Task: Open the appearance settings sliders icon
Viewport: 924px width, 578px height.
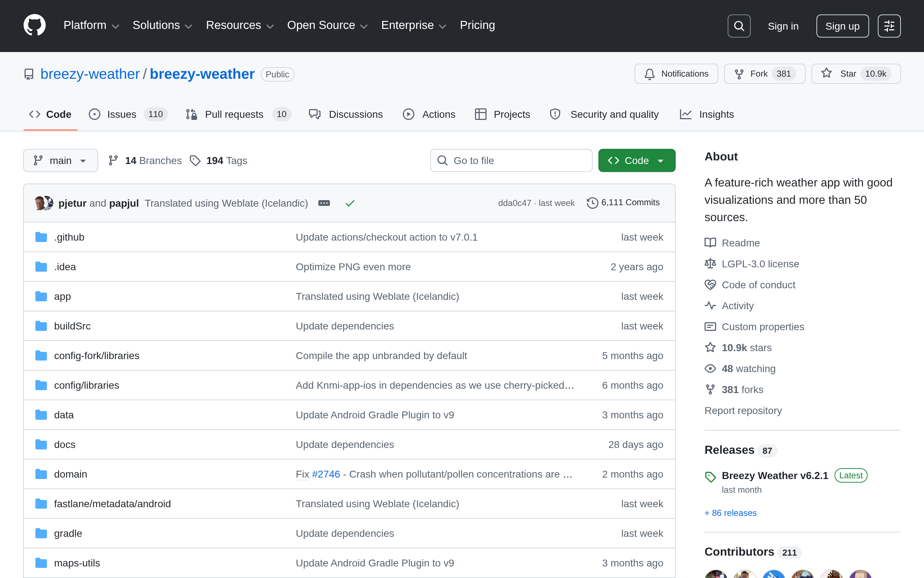Action: tap(889, 26)
